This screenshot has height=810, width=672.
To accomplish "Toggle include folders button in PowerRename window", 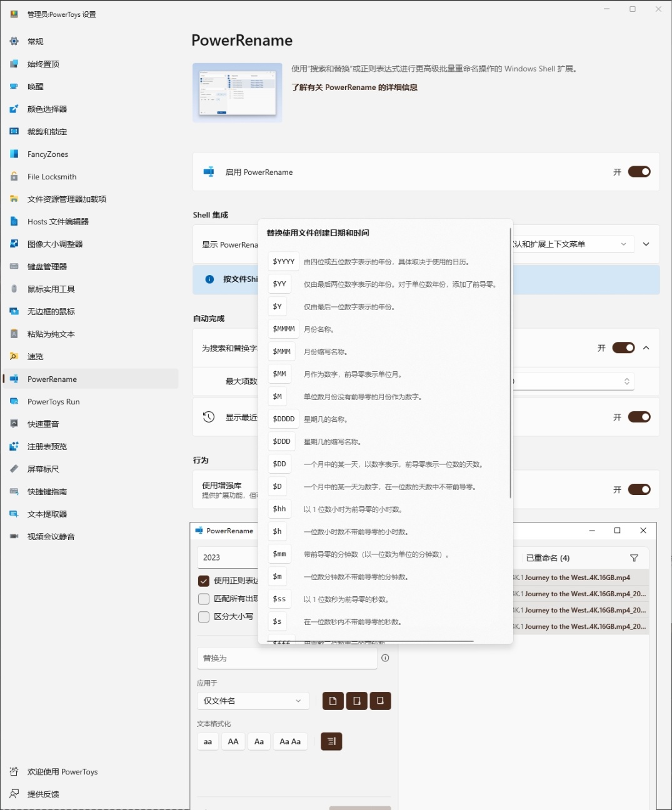I will (x=356, y=701).
